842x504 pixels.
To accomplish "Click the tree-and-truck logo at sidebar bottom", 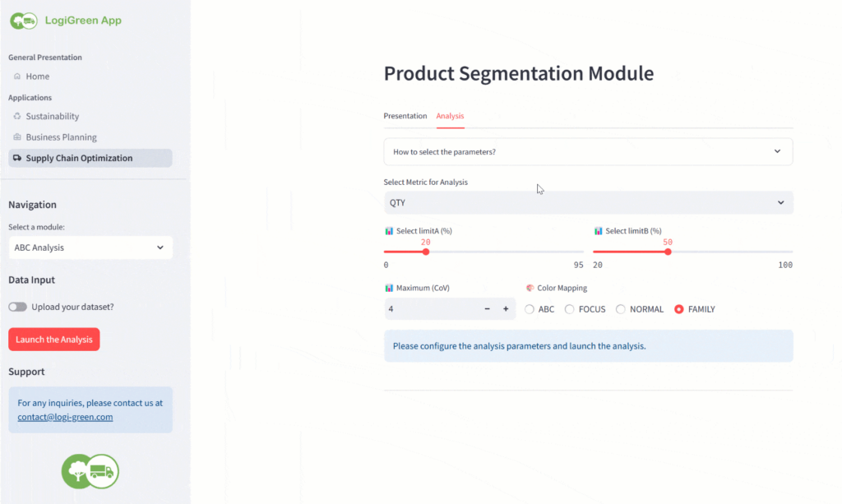I will pyautogui.click(x=90, y=471).
